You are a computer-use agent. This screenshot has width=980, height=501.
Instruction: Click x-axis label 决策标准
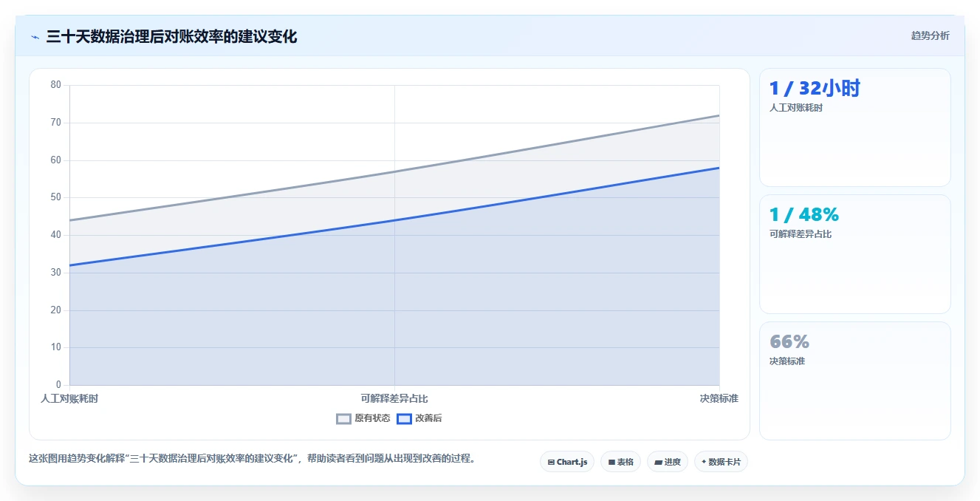pos(719,398)
